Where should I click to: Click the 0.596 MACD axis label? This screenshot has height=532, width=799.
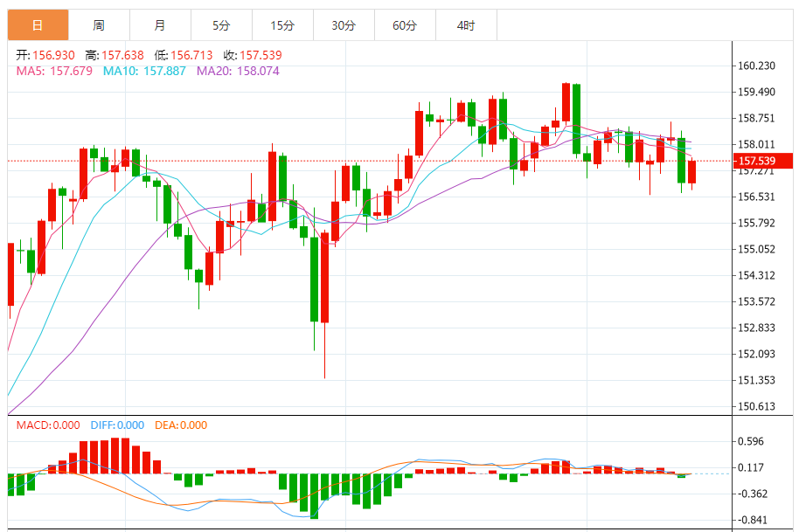pyautogui.click(x=751, y=441)
